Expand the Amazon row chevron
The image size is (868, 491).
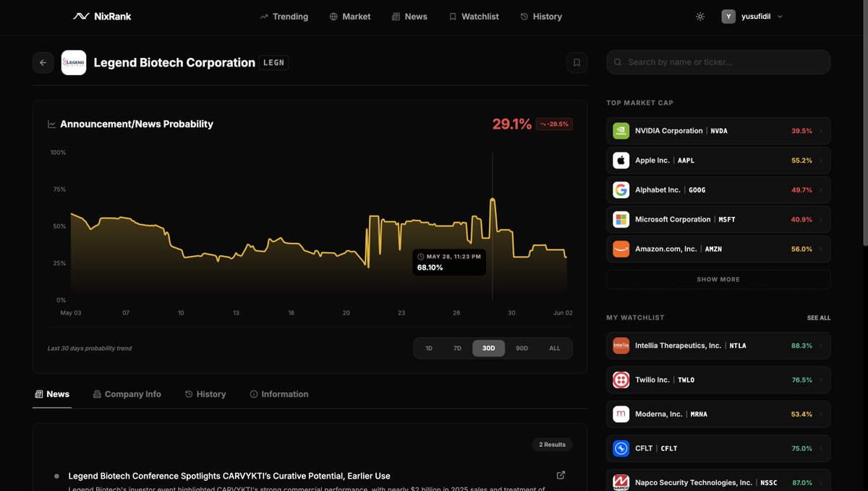click(x=821, y=249)
